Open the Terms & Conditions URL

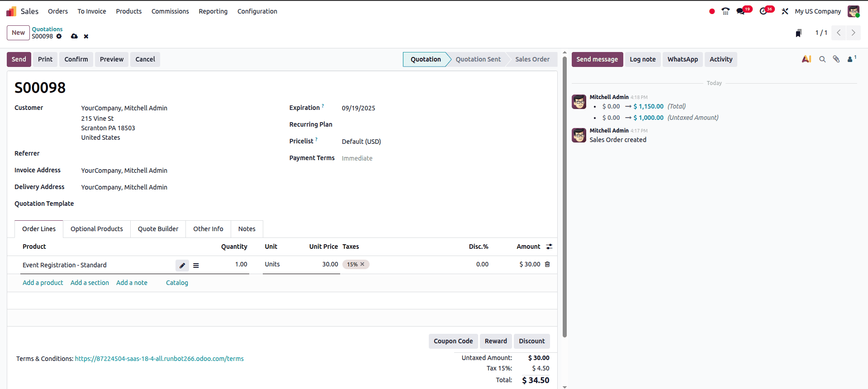tap(159, 359)
